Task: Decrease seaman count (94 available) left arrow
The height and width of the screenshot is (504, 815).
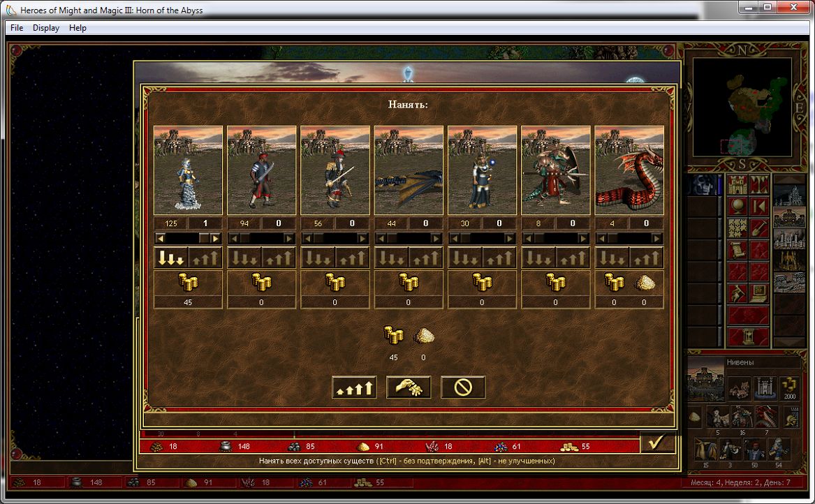Action: click(234, 239)
